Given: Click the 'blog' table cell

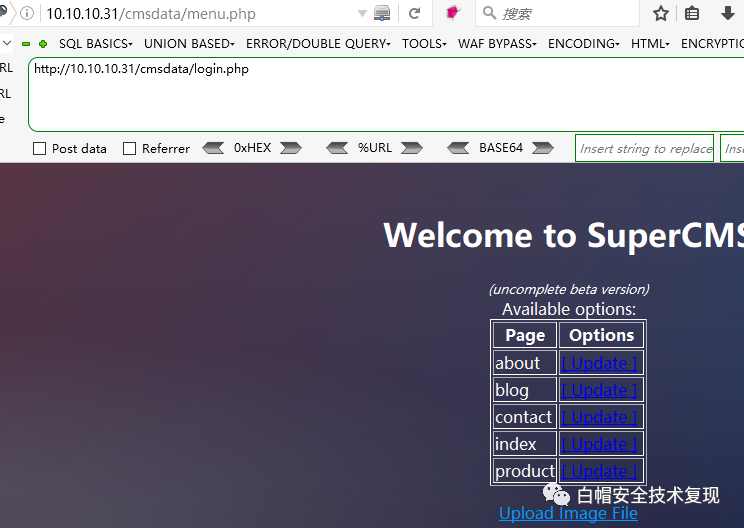Looking at the screenshot, I should click(x=524, y=390).
